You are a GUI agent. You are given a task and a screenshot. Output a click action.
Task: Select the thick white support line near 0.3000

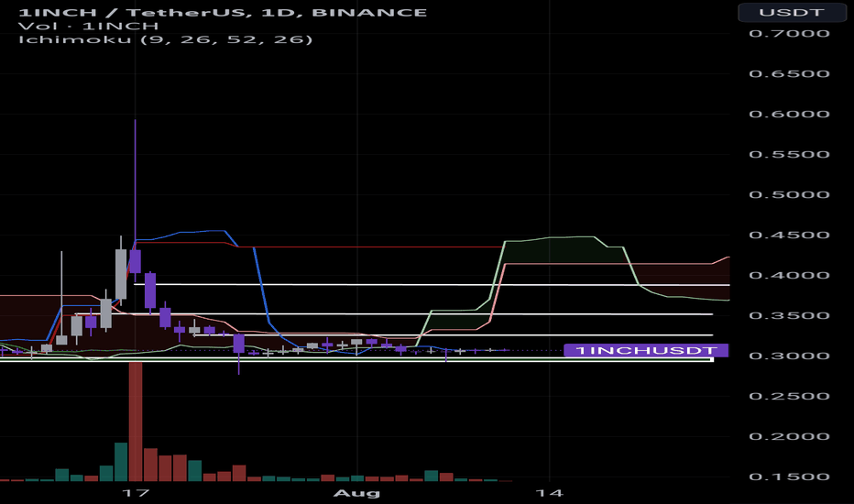point(356,359)
